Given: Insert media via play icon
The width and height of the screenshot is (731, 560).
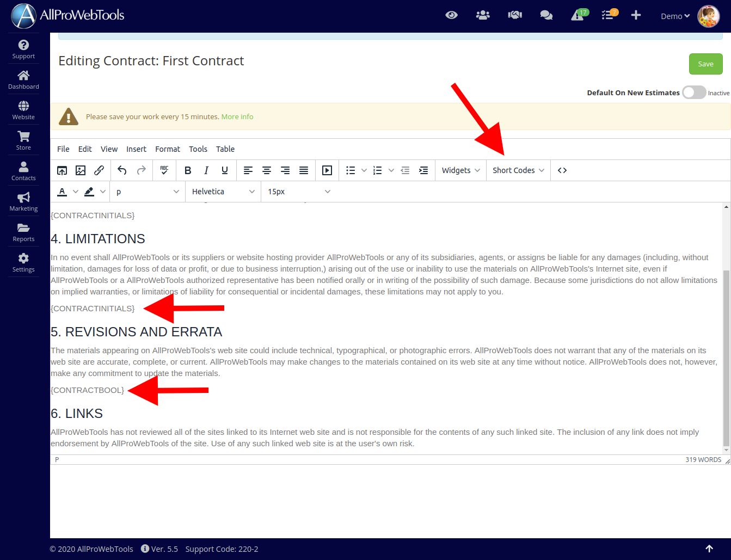Looking at the screenshot, I should (327, 170).
